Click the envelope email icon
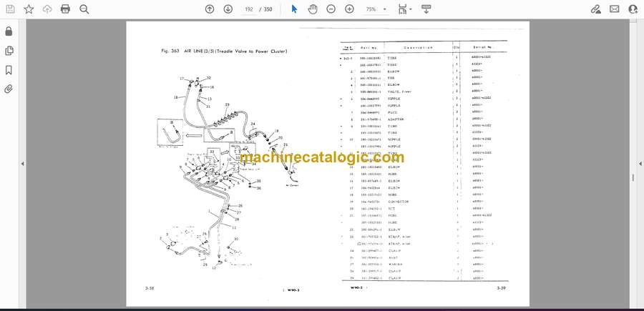 [615, 9]
